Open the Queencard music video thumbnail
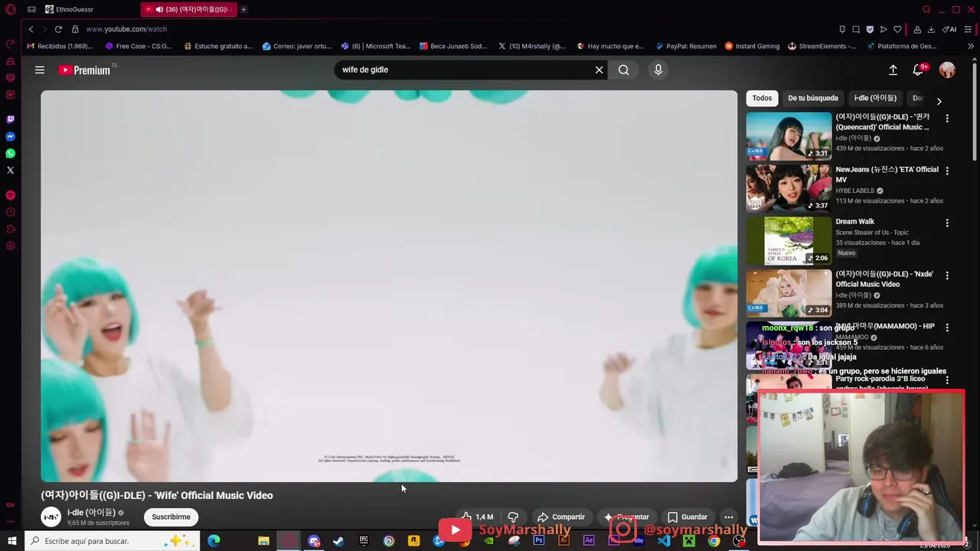This screenshot has height=551, width=980. 789,135
